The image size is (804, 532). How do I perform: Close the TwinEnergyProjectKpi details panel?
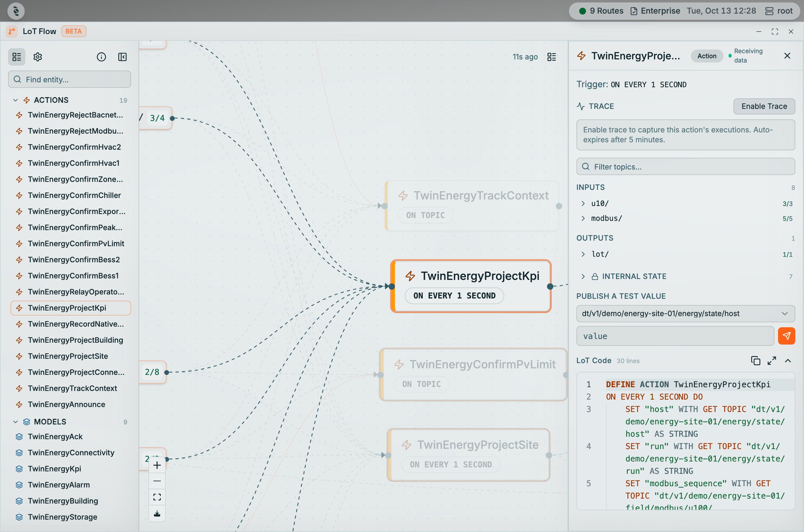pos(787,56)
